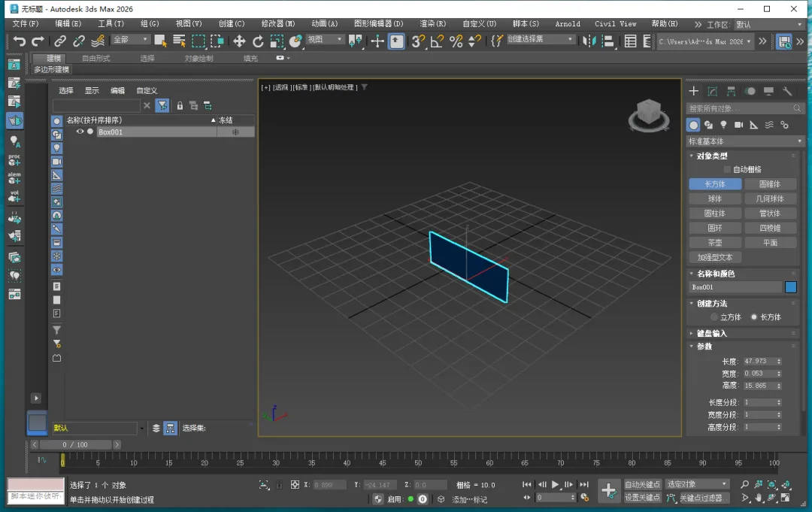Open the 标准基本体 category dropdown
This screenshot has width=812, height=512.
pos(745,141)
